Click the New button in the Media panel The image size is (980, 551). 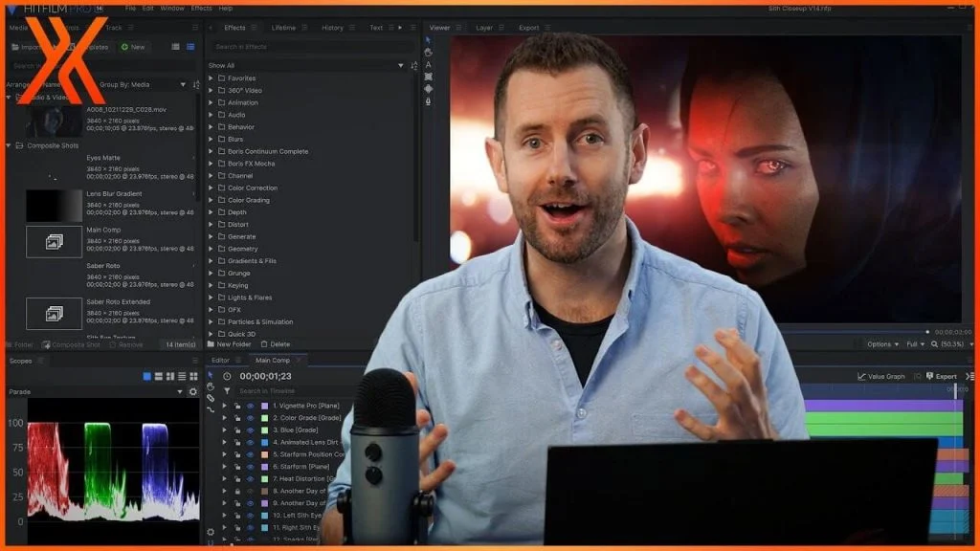tap(134, 46)
